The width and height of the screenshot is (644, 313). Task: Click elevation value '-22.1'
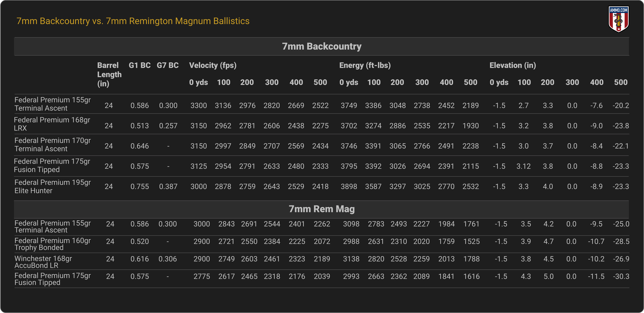click(621, 146)
